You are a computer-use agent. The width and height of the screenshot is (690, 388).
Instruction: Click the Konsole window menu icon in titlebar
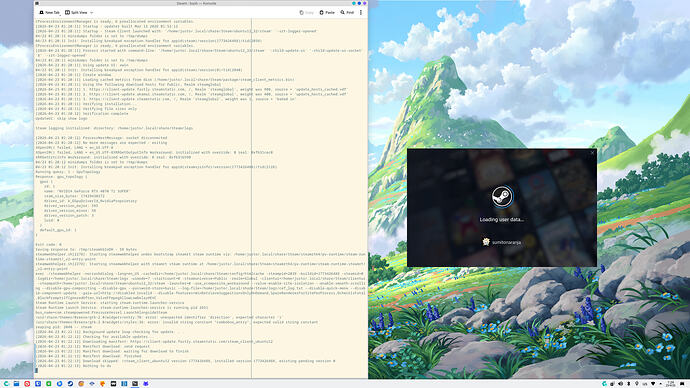pos(37,3)
